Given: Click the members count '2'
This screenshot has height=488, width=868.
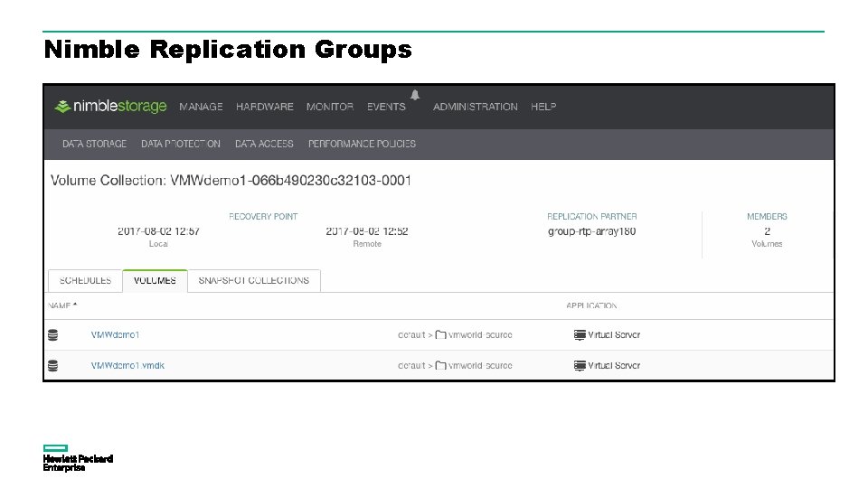Looking at the screenshot, I should 768,231.
